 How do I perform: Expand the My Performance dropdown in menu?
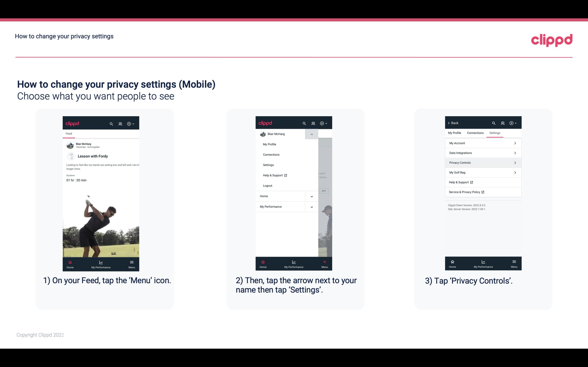pyautogui.click(x=311, y=207)
